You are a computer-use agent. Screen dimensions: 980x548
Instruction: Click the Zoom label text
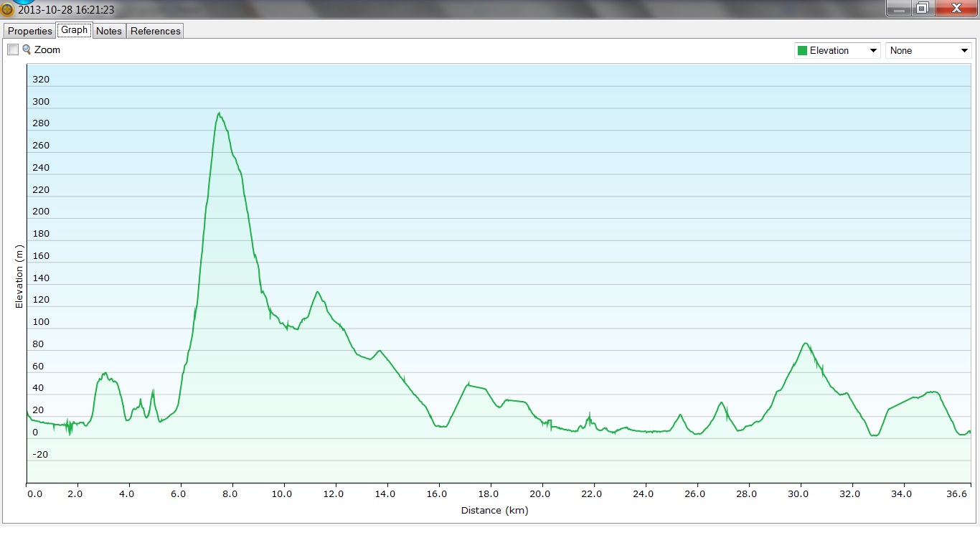47,50
